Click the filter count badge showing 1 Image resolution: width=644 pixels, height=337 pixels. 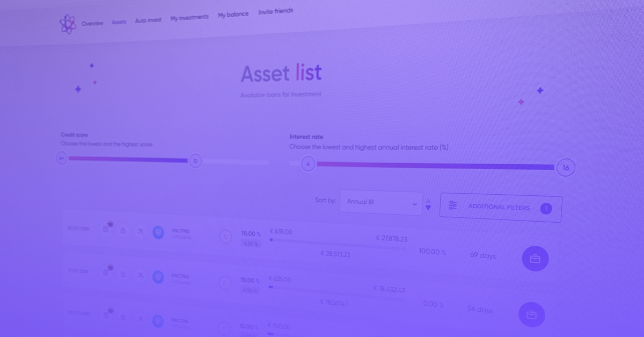(x=546, y=209)
